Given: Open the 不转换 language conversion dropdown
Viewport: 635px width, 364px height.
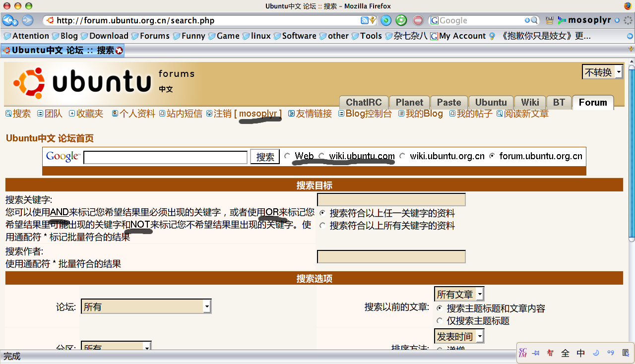Looking at the screenshot, I should click(603, 72).
